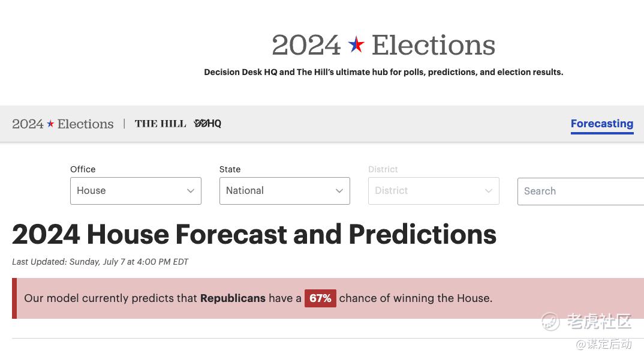Image resolution: width=644 pixels, height=359 pixels.
Task: Click the round watermark logo at bottom right
Action: click(x=550, y=322)
